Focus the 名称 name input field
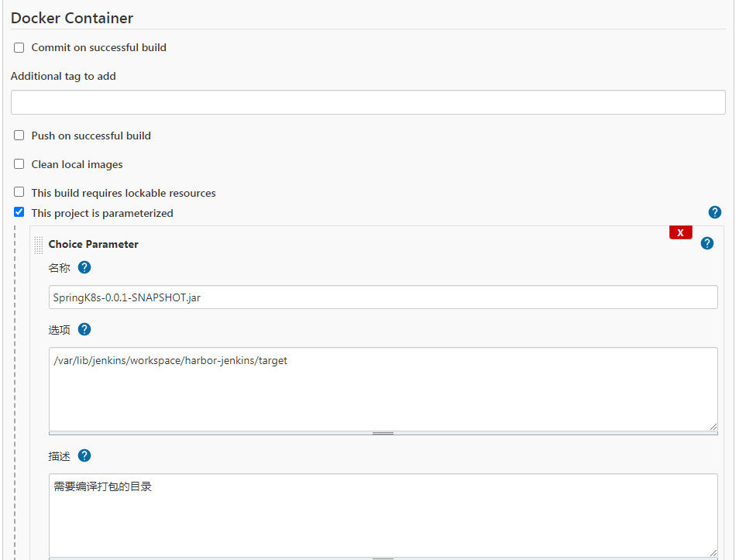 tap(383, 297)
